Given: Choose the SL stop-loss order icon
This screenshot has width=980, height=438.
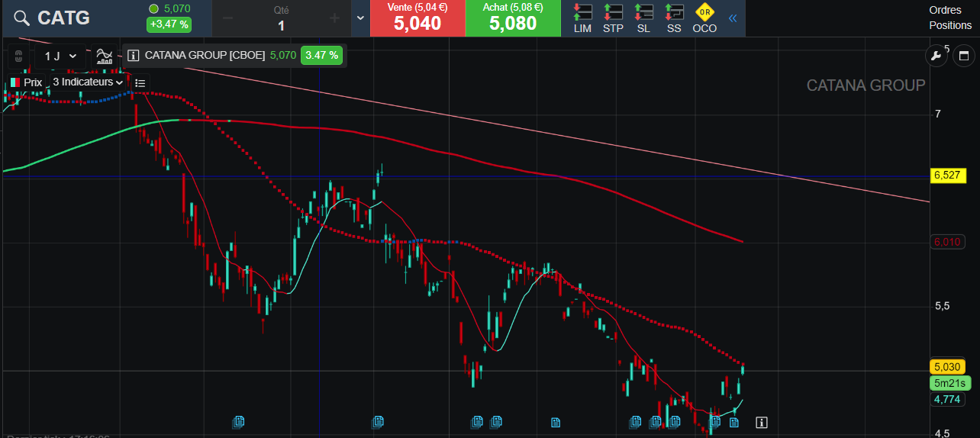Looking at the screenshot, I should point(643,18).
